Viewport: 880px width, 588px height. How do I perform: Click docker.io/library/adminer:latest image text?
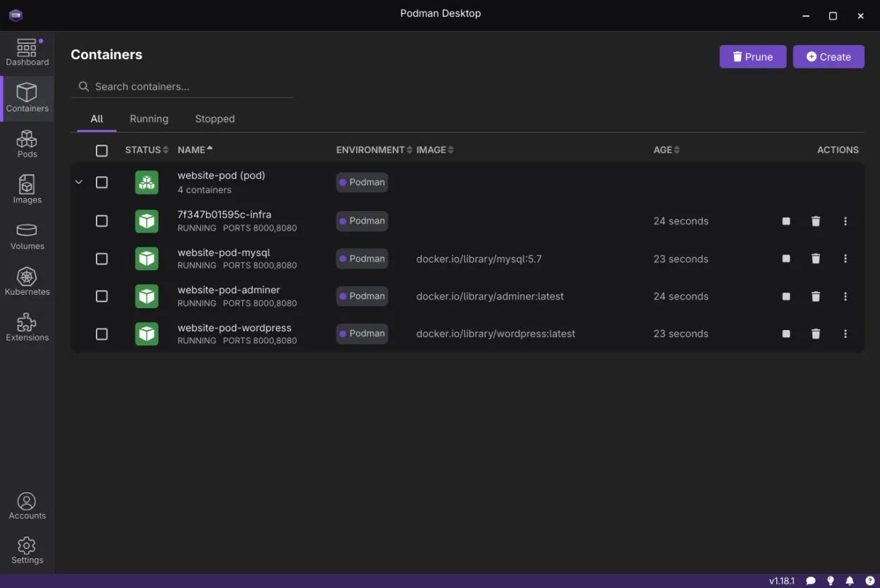490,297
